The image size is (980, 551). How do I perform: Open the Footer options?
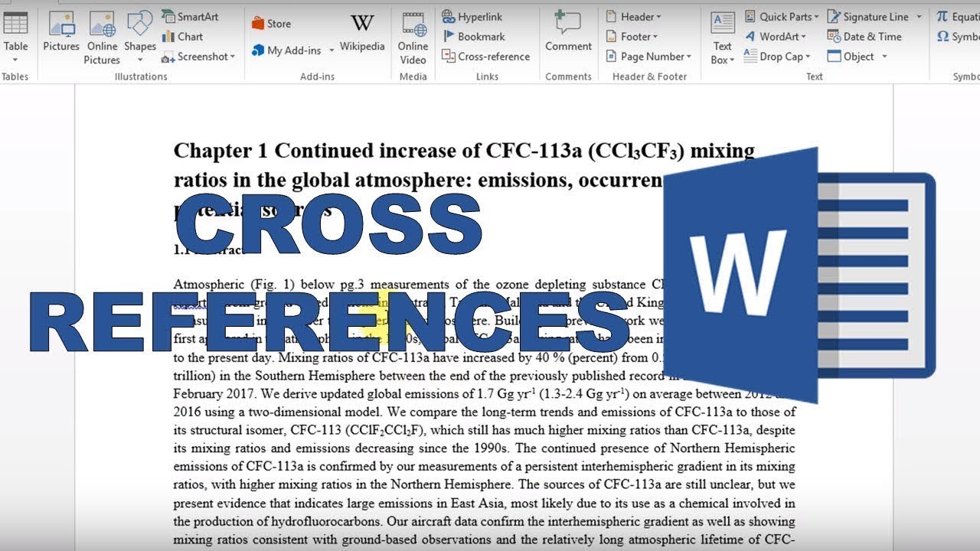631,37
